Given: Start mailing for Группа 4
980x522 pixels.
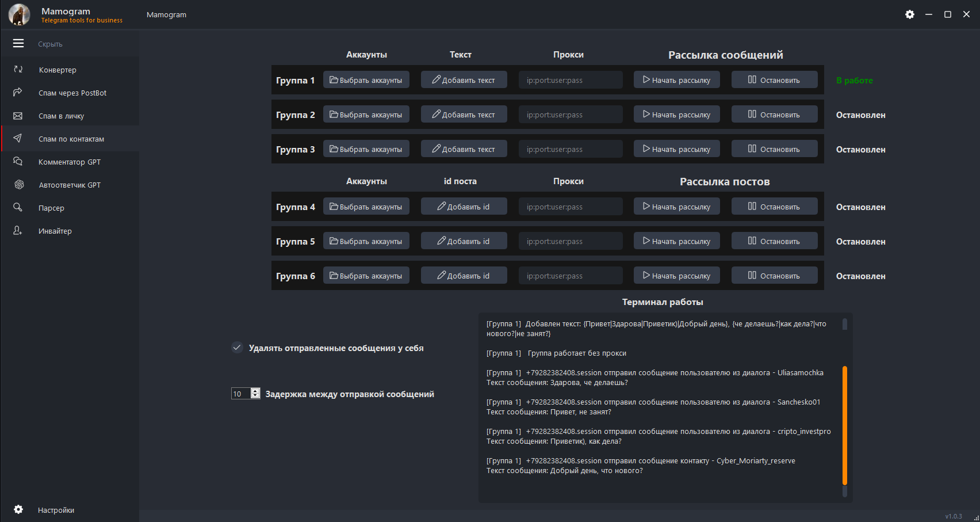Looking at the screenshot, I should [676, 207].
